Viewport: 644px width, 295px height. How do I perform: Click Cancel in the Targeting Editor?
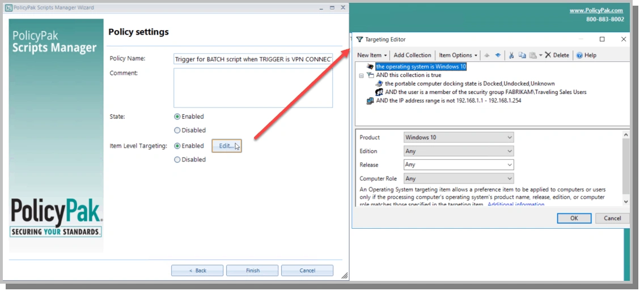coord(612,218)
